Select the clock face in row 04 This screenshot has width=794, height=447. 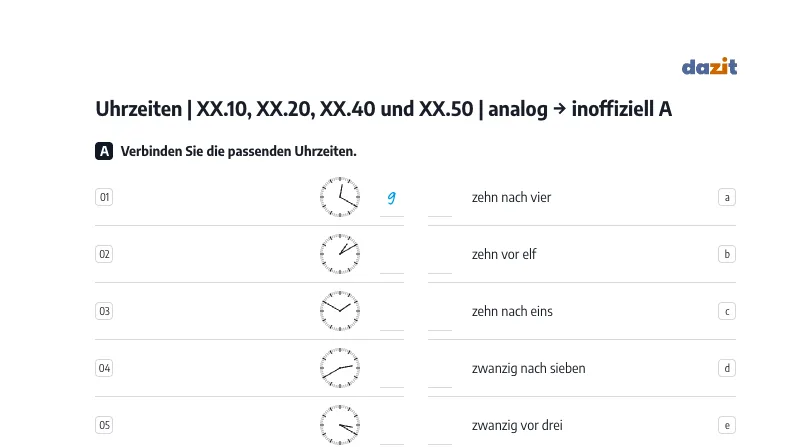340,368
